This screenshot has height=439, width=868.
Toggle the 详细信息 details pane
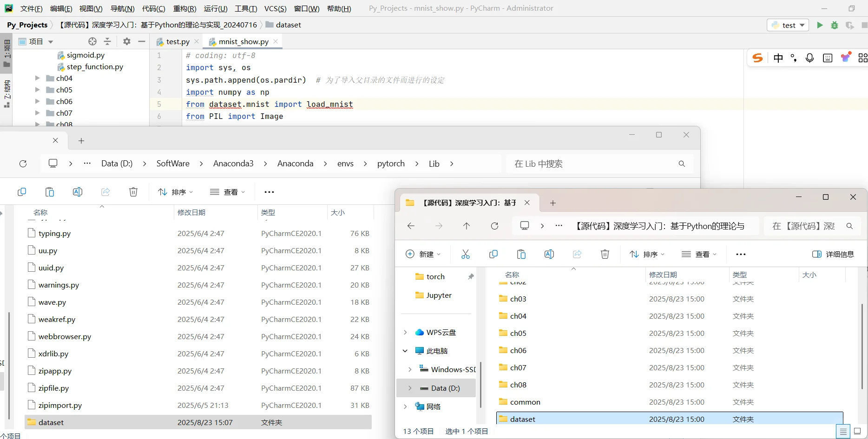833,254
